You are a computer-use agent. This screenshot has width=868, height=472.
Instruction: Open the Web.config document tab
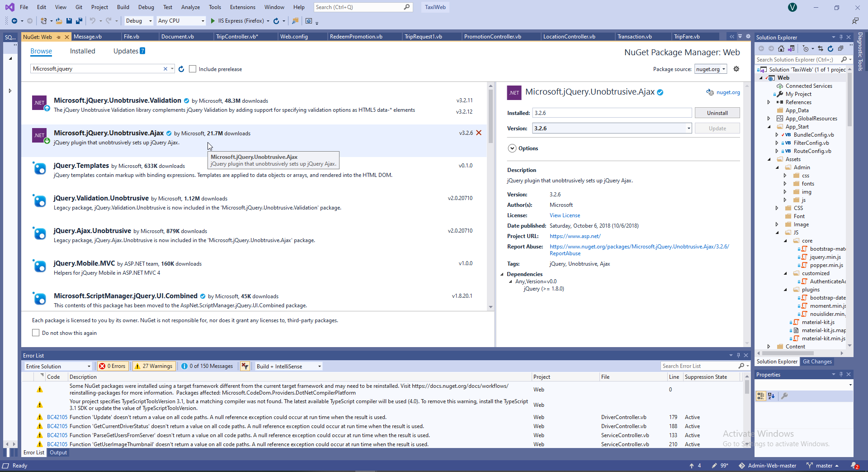coord(294,37)
